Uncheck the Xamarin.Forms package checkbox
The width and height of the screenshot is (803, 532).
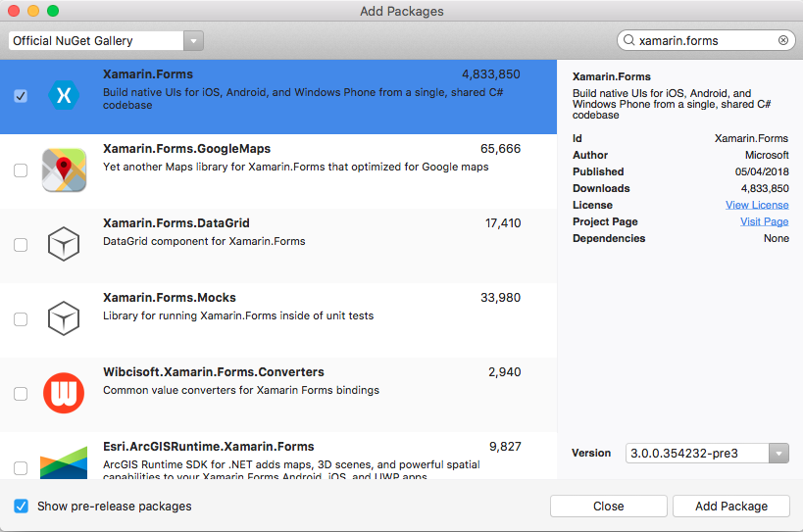click(21, 96)
